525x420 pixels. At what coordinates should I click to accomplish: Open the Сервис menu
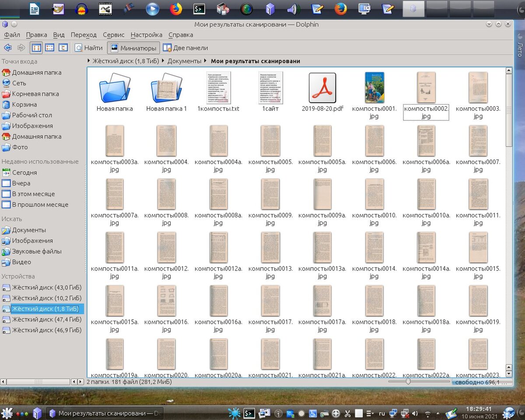[x=114, y=35]
